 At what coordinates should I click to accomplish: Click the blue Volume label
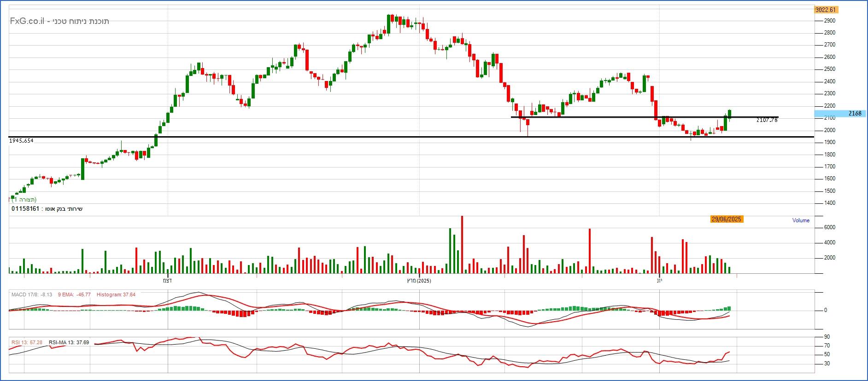click(800, 220)
